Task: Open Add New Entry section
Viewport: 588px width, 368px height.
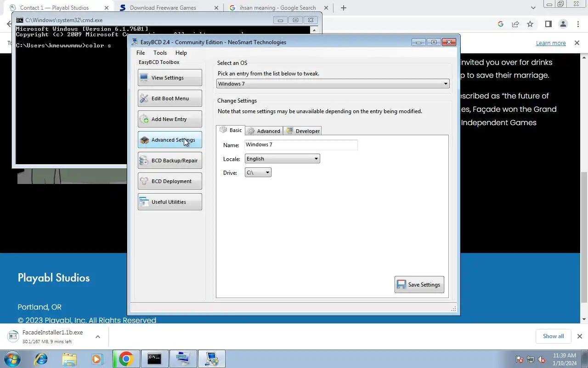Action: [x=170, y=119]
